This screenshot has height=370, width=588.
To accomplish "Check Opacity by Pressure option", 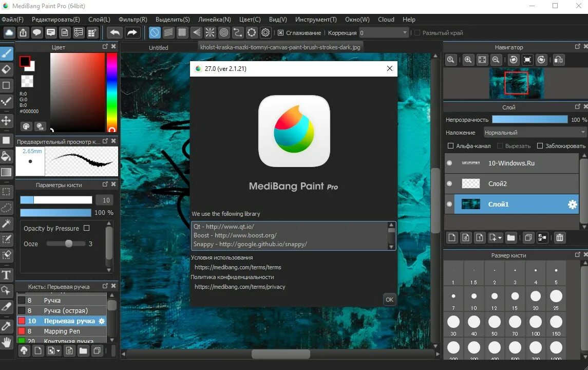I will coord(87,228).
